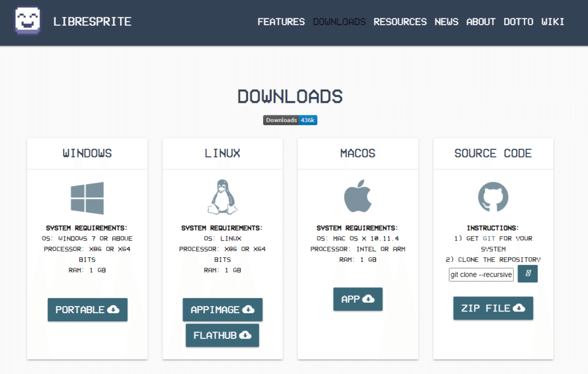Click the SOURCE CODE card heading

tap(493, 153)
